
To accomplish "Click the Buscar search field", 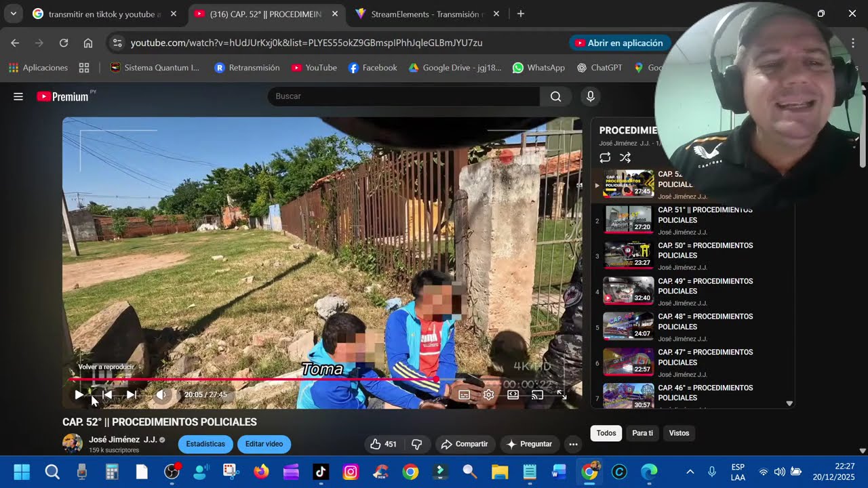I will click(404, 96).
